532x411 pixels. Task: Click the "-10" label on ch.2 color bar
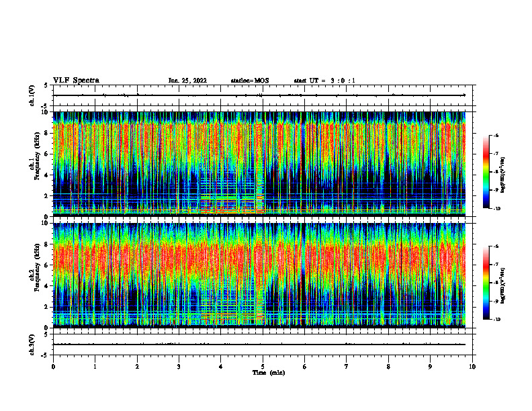[x=496, y=320]
